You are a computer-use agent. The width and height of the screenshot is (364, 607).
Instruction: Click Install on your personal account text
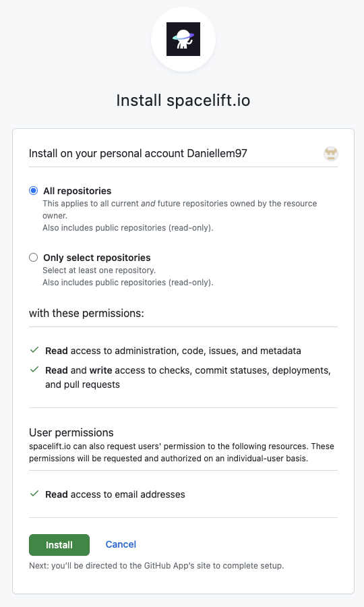[138, 153]
